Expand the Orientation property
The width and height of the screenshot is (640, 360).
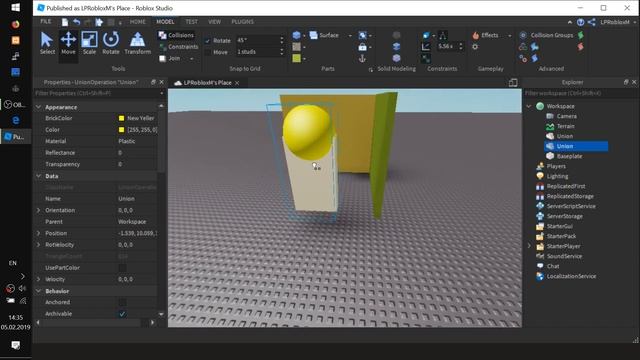(38, 210)
